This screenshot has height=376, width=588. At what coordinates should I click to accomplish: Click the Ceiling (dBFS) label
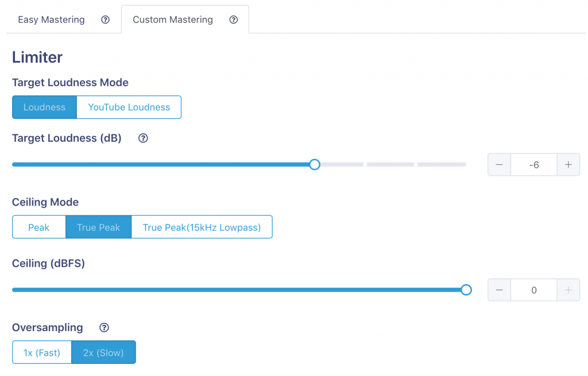(48, 263)
